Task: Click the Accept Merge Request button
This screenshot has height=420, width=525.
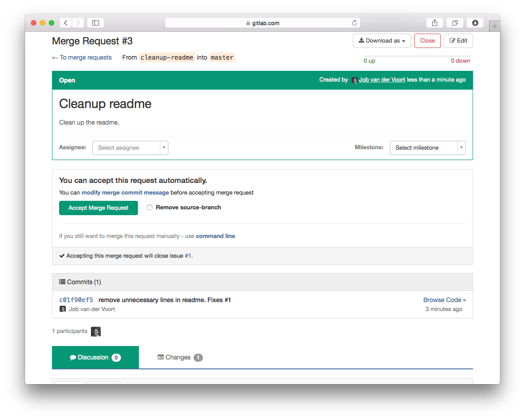Action: tap(98, 208)
